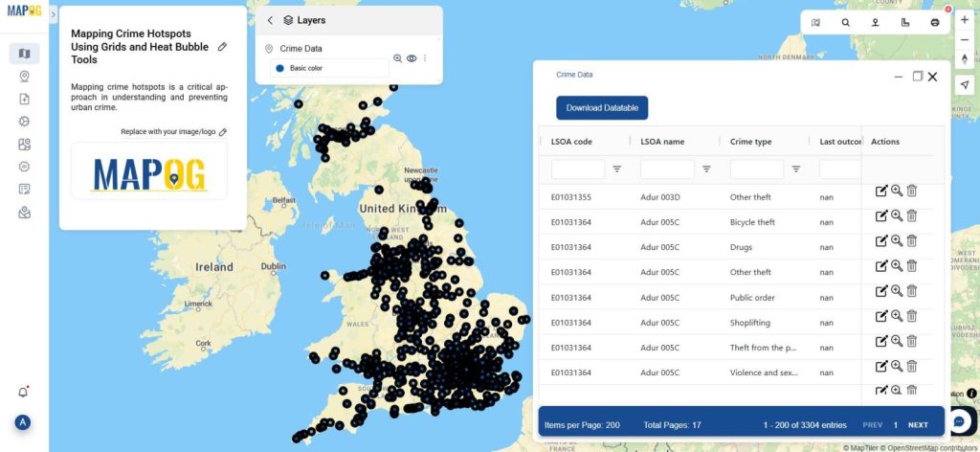980x452 pixels.
Task: Open LSOA code column filter options
Action: coord(617,169)
